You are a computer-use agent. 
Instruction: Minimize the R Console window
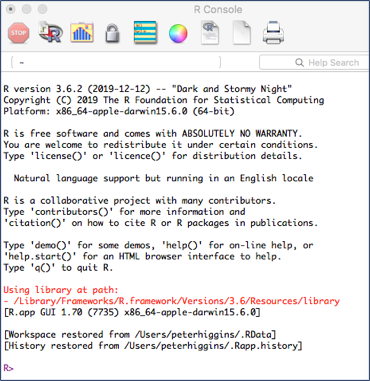tap(26, 9)
